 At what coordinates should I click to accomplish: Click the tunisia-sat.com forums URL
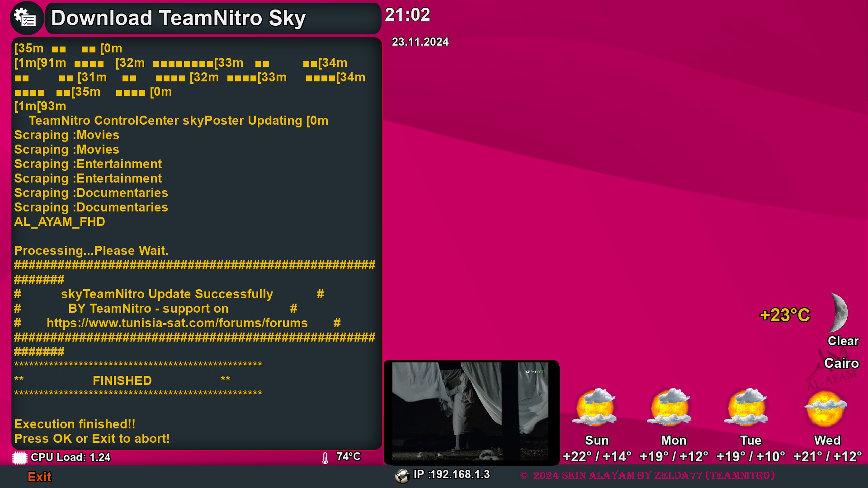pyautogui.click(x=177, y=323)
